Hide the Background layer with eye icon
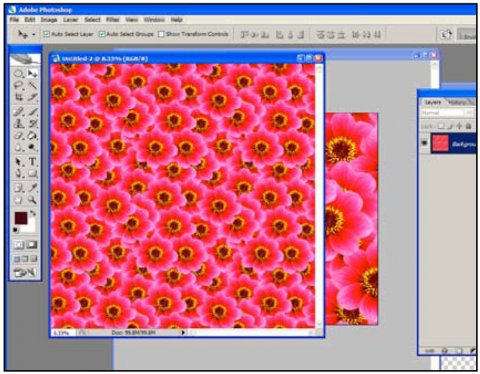Viewport: 480px width, 374px height. pos(424,143)
